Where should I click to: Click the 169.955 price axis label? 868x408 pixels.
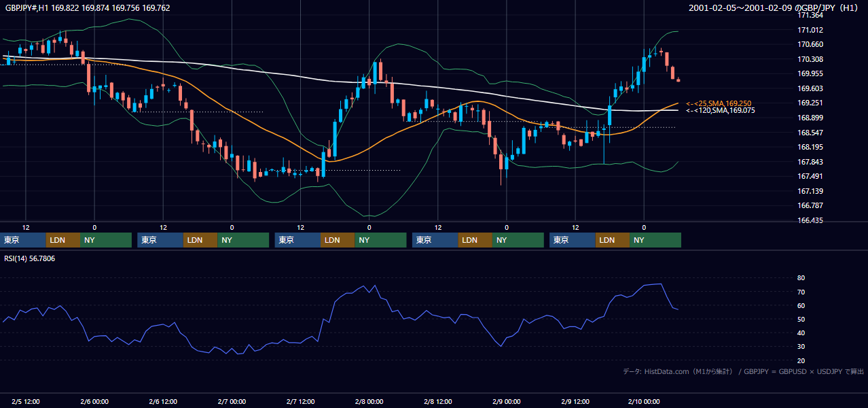pos(809,74)
